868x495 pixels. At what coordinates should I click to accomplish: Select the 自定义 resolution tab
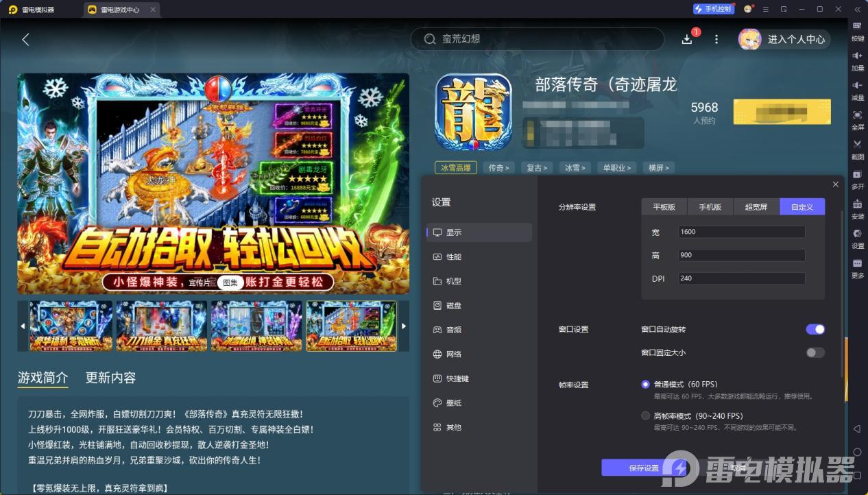click(x=802, y=206)
